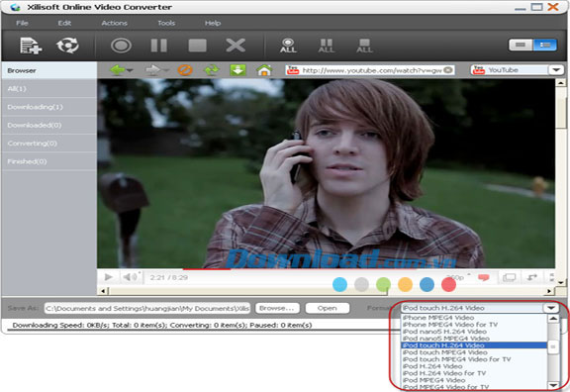Pause the selected task in toolbar

159,46
